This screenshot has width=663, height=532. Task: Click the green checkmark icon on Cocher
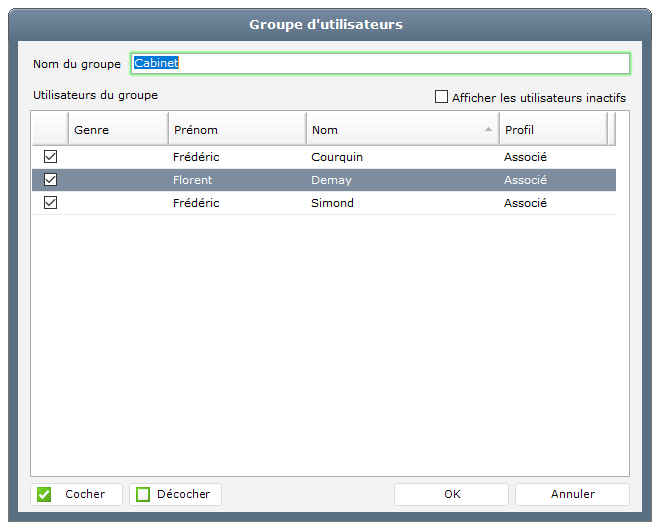pyautogui.click(x=44, y=494)
